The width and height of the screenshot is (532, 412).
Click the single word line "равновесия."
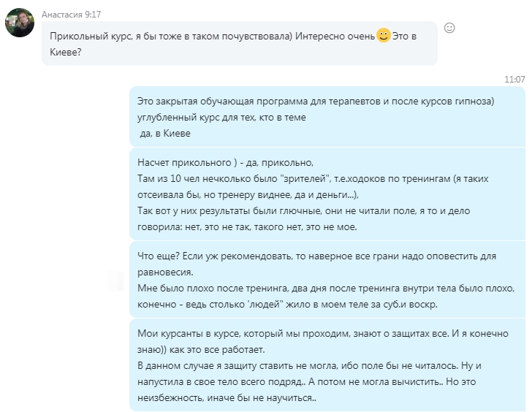tap(164, 272)
